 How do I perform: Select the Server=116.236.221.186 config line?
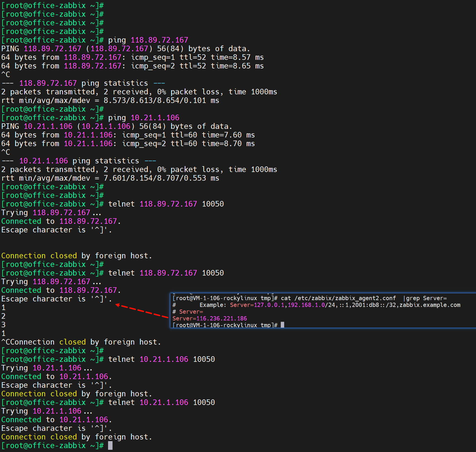(209, 318)
